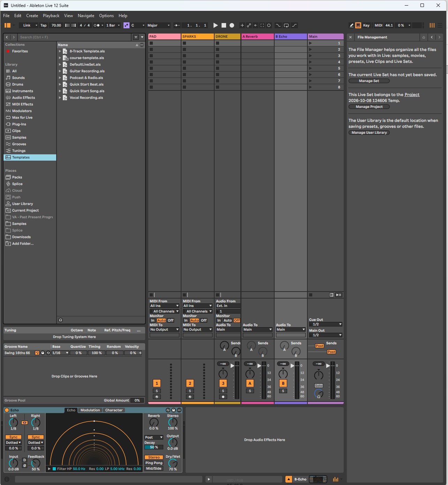Screen dimensions: 448x485
Task: Set PAD track monitor to Off
Action: pos(171,321)
